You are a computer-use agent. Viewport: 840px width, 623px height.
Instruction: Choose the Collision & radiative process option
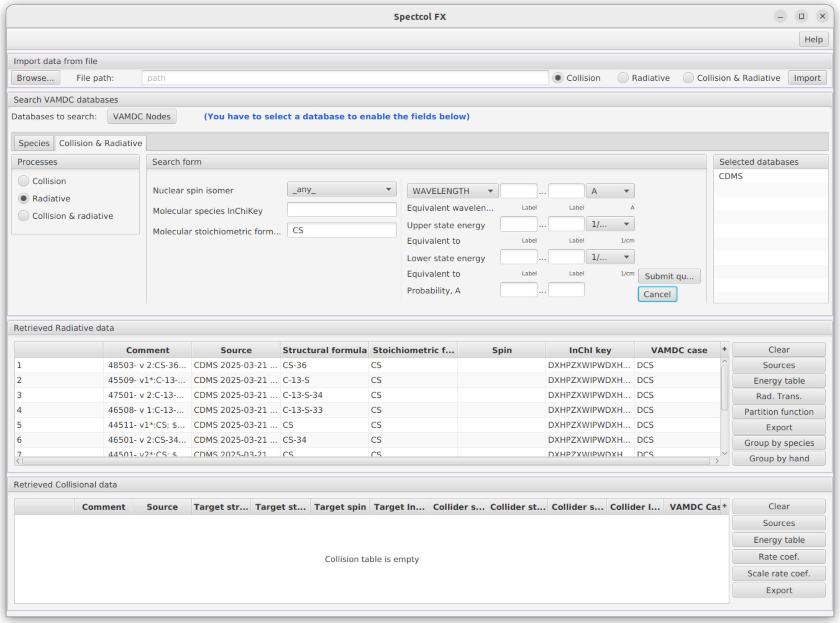click(x=23, y=216)
